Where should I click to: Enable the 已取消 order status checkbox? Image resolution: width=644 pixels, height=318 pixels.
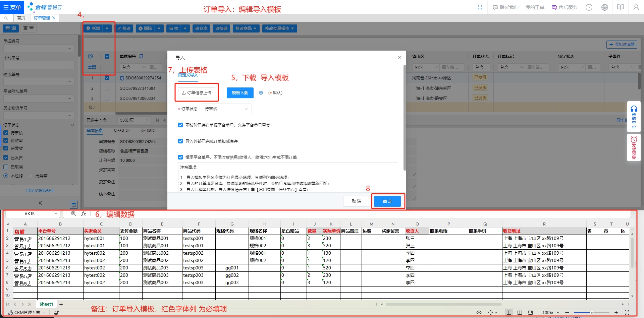click(6, 167)
